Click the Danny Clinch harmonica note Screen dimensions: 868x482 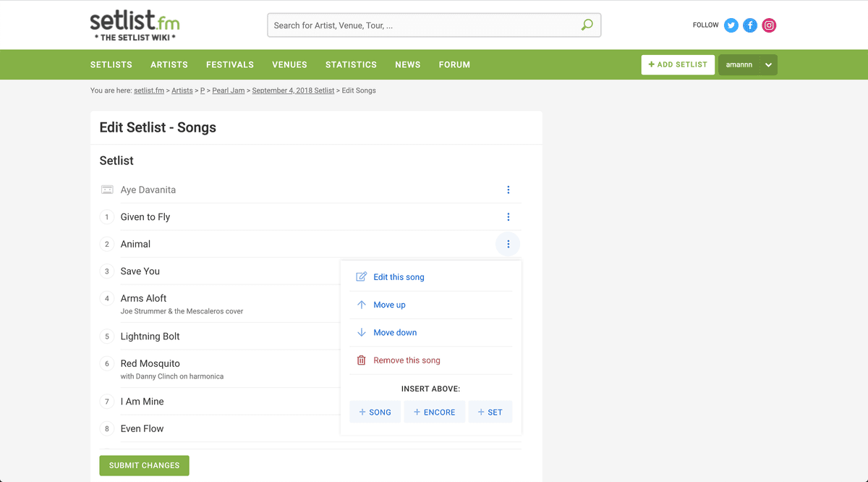(x=172, y=376)
